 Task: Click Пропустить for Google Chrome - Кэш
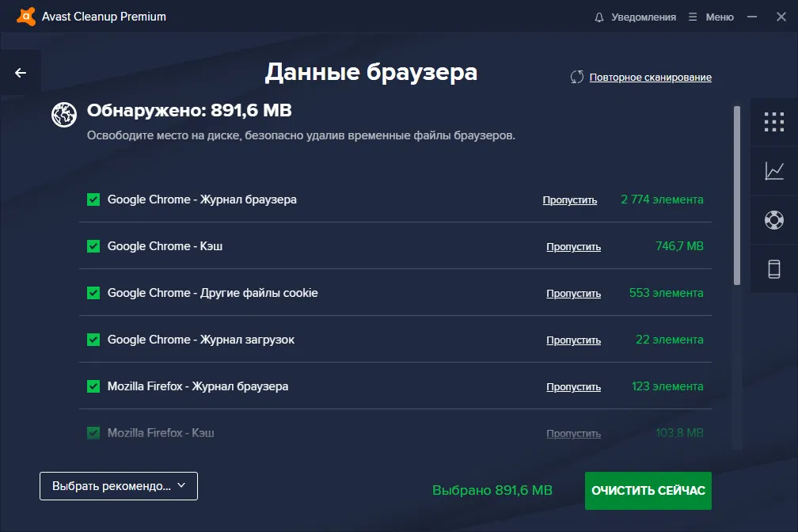[573, 246]
